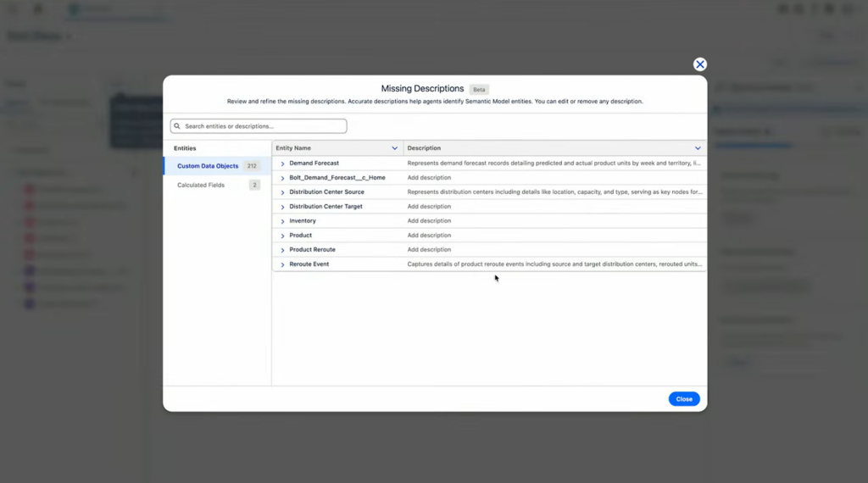Edit the Reroute Event description text
The image size is (868, 483).
[554, 264]
